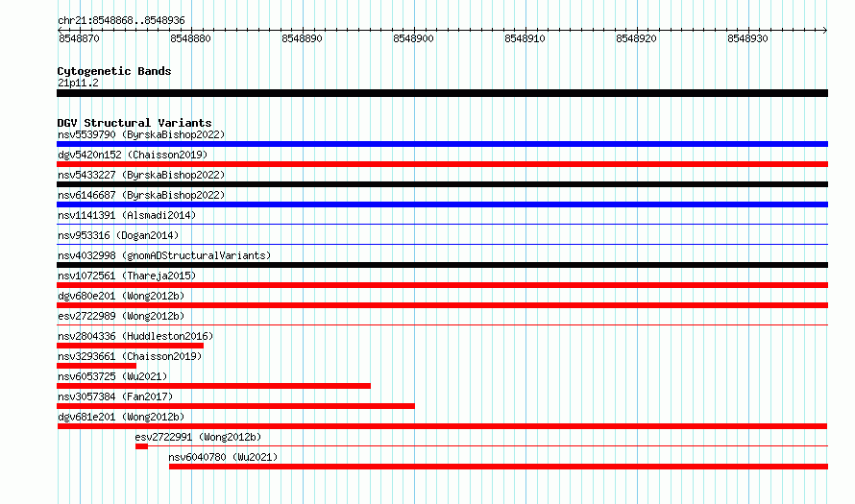Open variant esv2722989 (Wong2012b) label
The image size is (855, 504).
click(121, 316)
